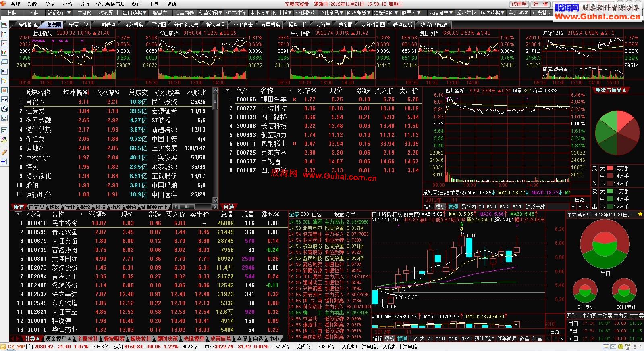Click the yellow star in 主力风向标 header
Screen dimensions: 644x351
pos(640,215)
